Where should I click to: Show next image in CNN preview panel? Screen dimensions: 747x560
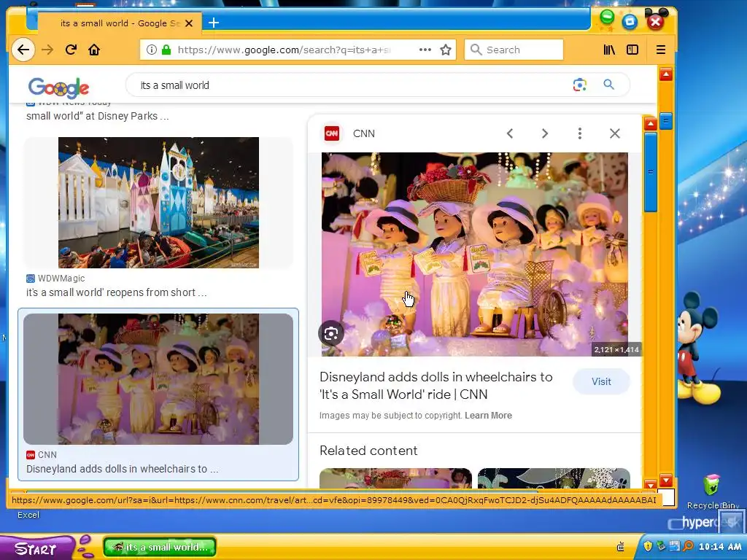coord(544,133)
